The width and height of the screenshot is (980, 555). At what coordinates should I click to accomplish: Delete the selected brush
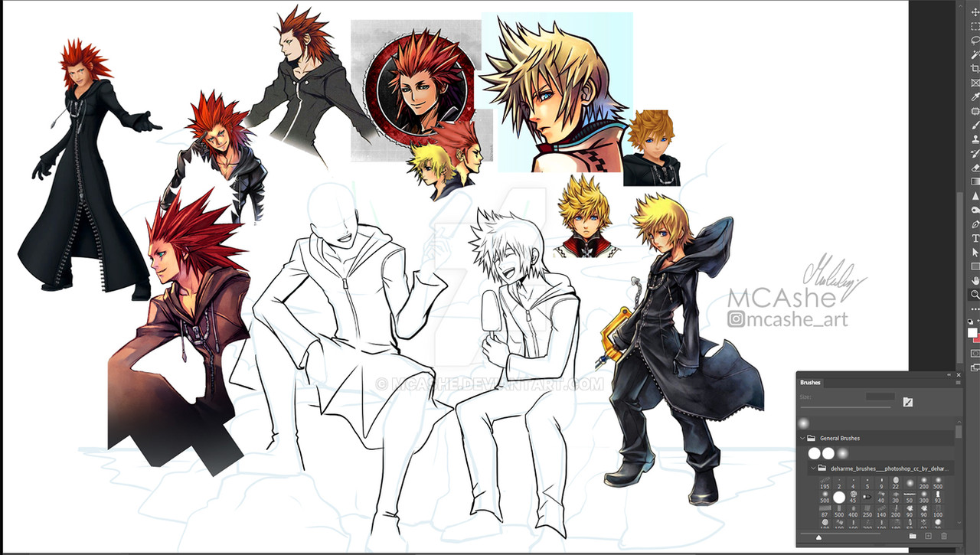click(944, 536)
